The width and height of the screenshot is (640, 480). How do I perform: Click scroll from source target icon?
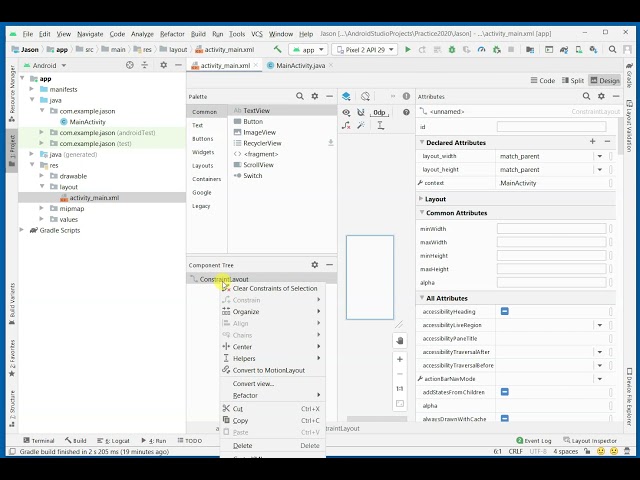[129, 65]
